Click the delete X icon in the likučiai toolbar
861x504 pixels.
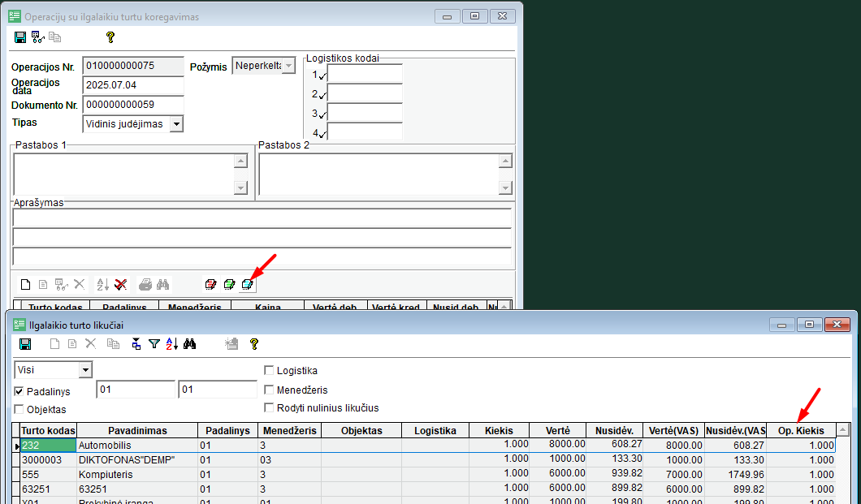click(91, 344)
